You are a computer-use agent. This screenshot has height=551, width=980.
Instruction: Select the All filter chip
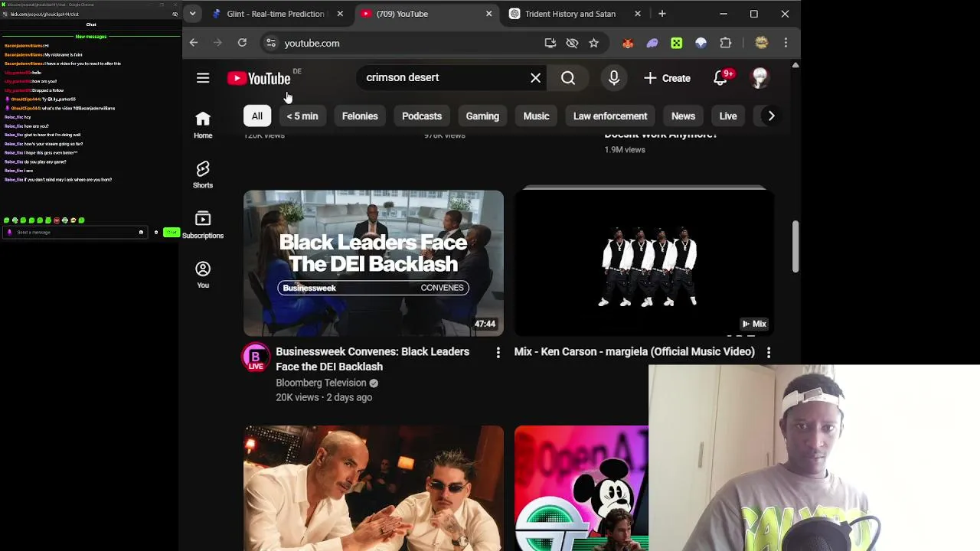point(257,116)
